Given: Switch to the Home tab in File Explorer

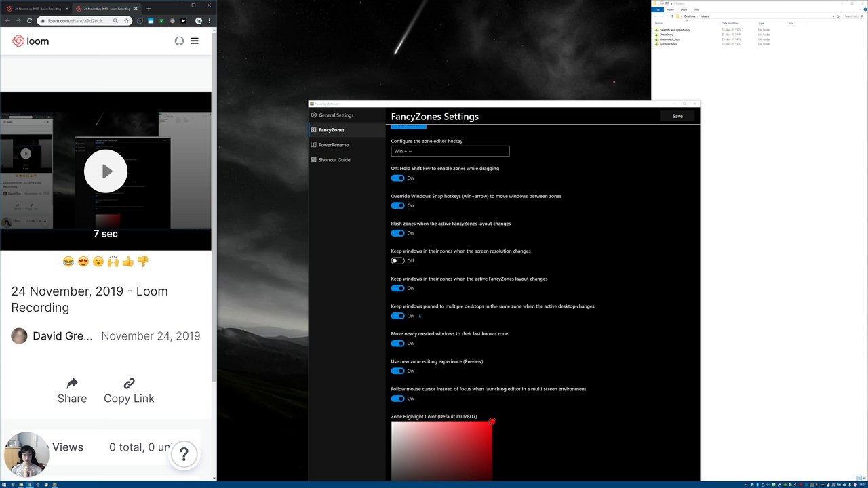Looking at the screenshot, I should click(x=671, y=10).
